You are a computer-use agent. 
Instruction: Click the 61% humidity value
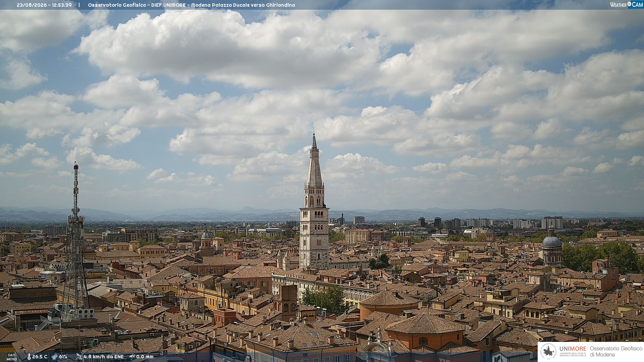tap(63, 357)
